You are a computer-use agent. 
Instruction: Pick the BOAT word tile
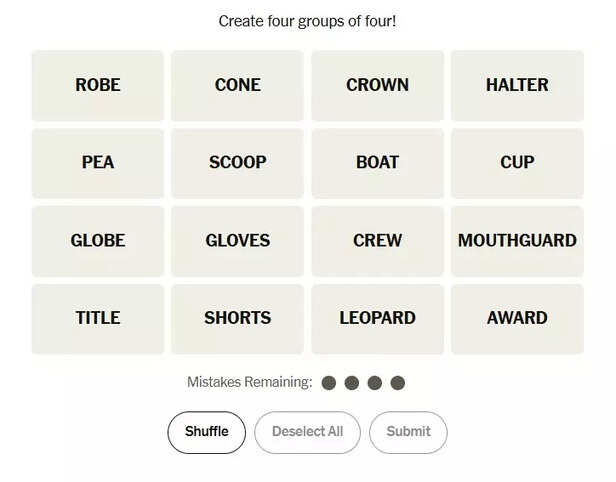(377, 162)
